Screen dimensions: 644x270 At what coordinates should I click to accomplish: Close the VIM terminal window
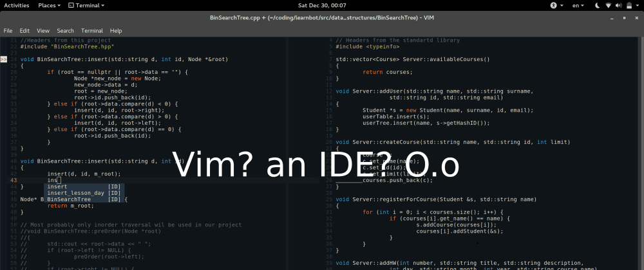point(636,17)
